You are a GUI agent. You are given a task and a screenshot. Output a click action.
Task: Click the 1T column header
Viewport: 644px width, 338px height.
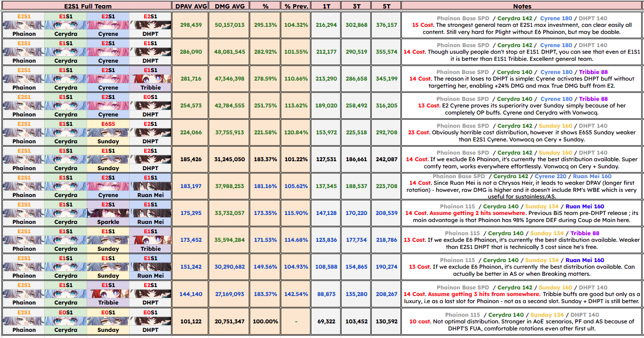click(x=326, y=6)
